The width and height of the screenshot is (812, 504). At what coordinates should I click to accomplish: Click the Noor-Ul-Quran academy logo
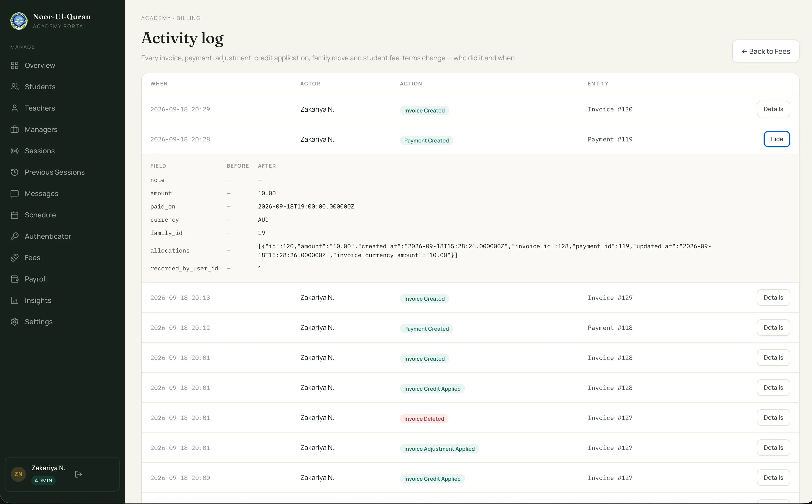coord(19,21)
